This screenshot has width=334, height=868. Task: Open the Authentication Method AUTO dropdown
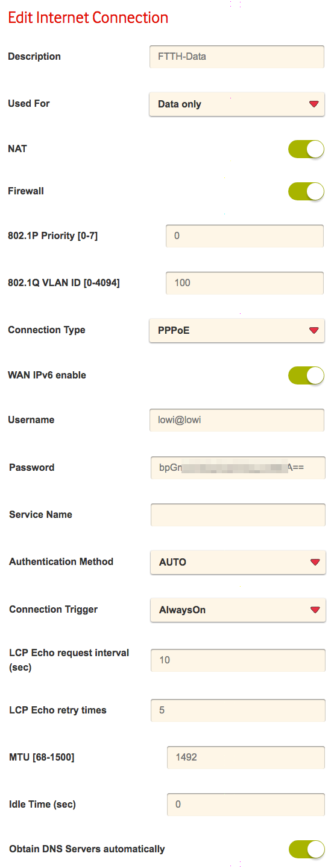tap(238, 562)
